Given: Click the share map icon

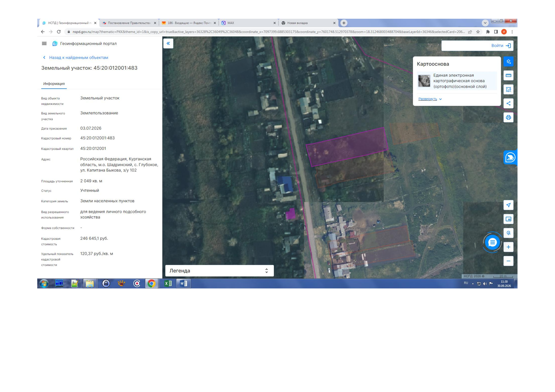Looking at the screenshot, I should (x=508, y=104).
